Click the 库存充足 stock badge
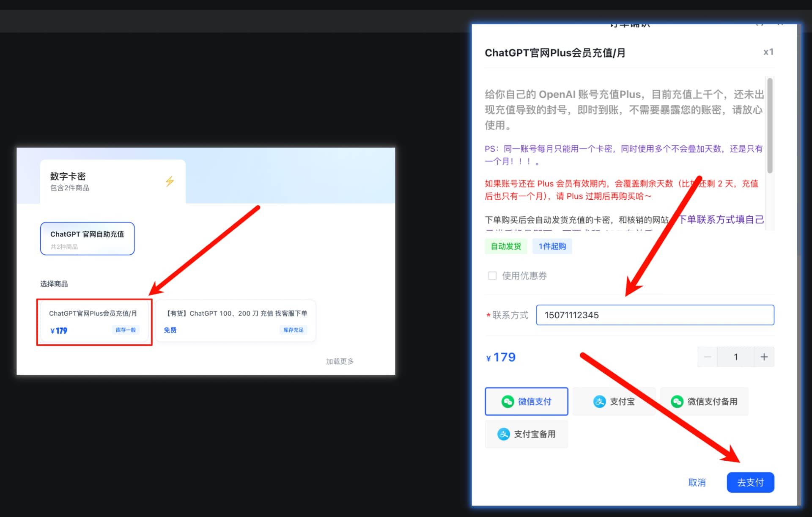The width and height of the screenshot is (812, 517). [293, 330]
